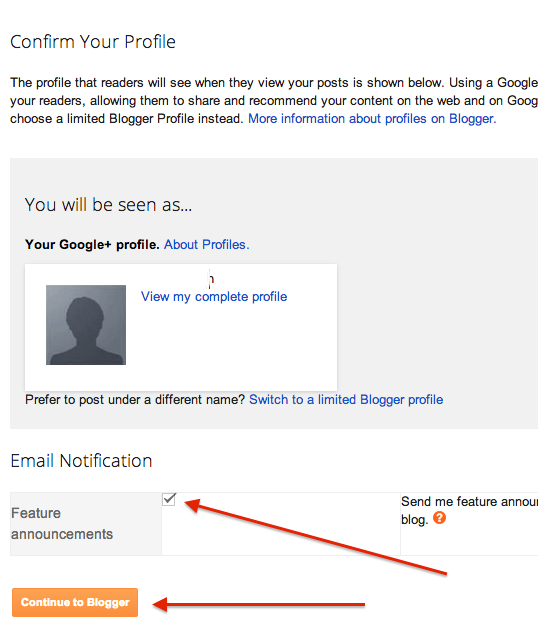Click the default silhouette profile avatar
Viewport: 538px width, 635px height.
coord(86,325)
